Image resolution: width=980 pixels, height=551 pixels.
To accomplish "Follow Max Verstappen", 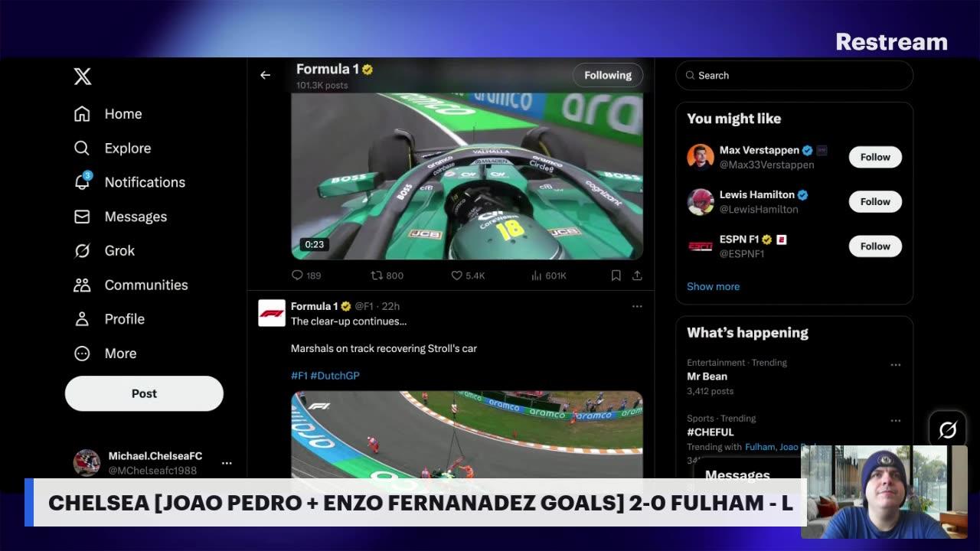I will [x=875, y=157].
